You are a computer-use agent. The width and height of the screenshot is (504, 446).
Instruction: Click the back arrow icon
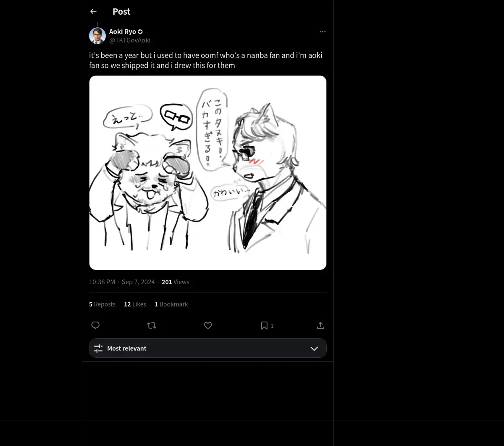[x=93, y=12]
